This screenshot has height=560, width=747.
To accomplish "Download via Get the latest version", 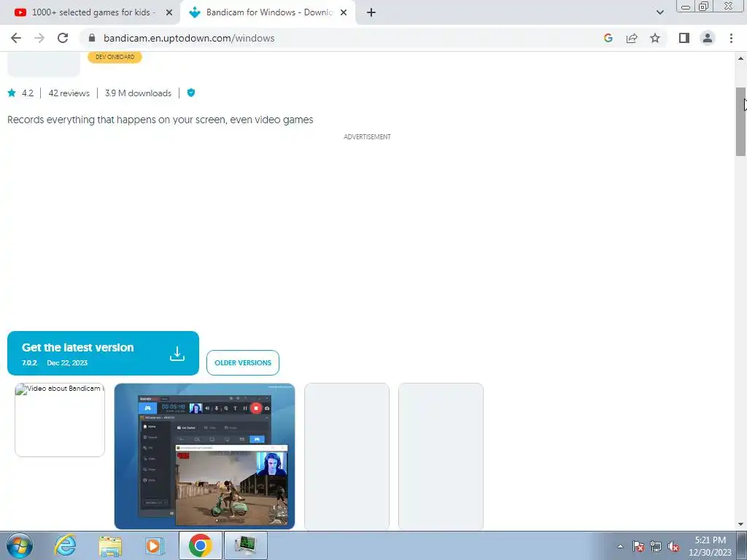I will pyautogui.click(x=103, y=354).
